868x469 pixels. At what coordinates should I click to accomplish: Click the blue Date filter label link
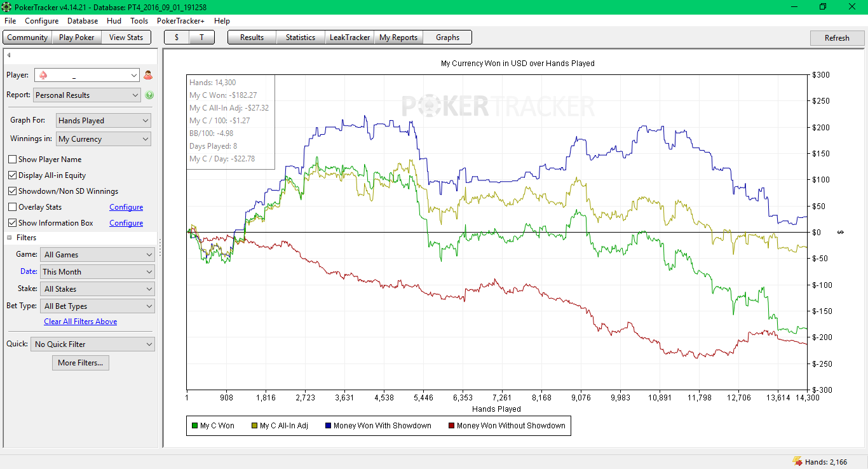pyautogui.click(x=29, y=272)
